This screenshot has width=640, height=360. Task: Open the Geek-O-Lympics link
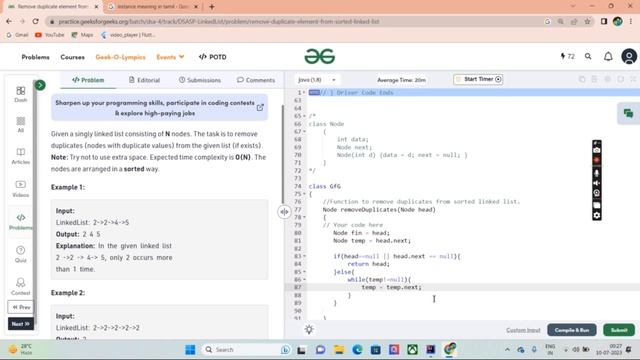[x=120, y=57]
